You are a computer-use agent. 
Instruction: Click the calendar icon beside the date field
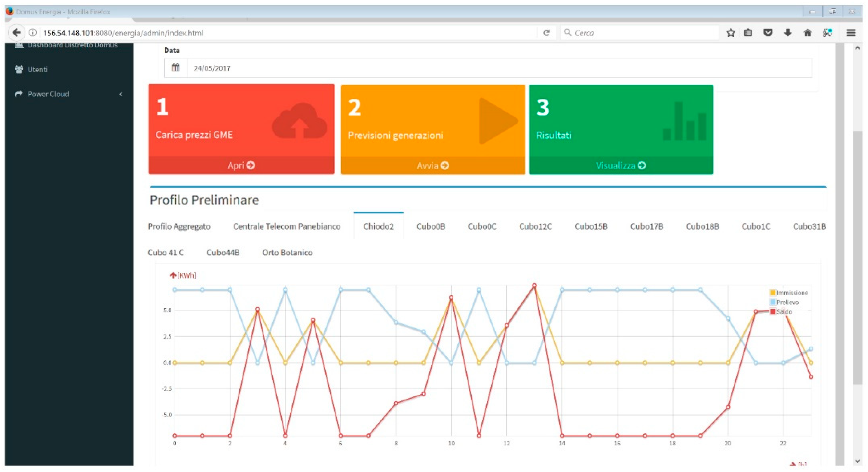(176, 68)
